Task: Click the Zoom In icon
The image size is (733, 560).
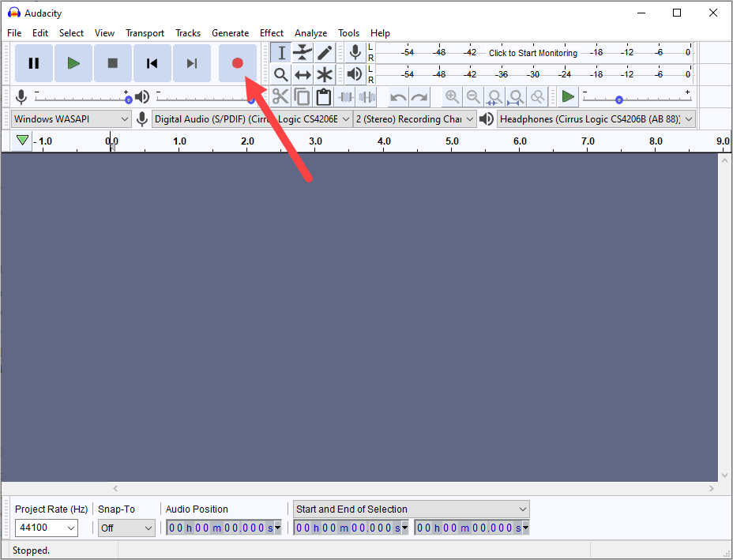Action: tap(452, 97)
